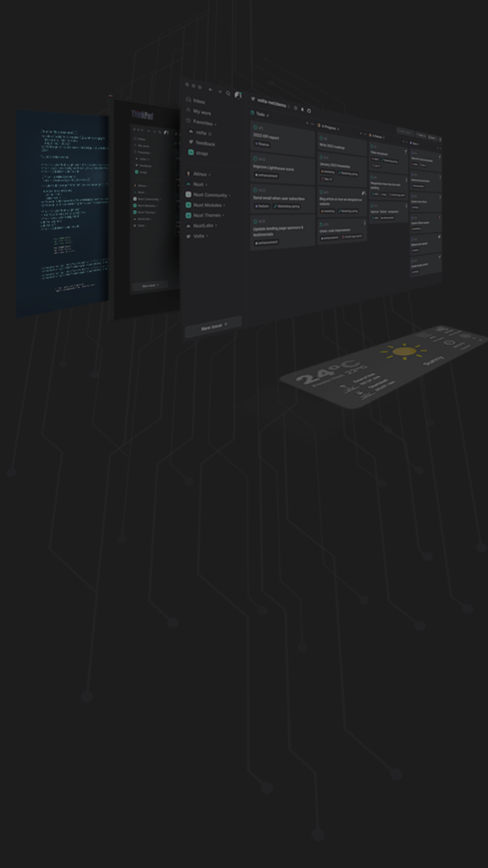The height and width of the screenshot is (868, 488).
Task: Click the enhancement label on Update landing page card
Action: click(x=266, y=242)
